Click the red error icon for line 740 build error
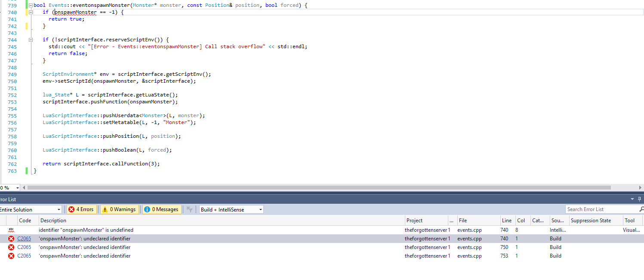Screen dimensions: 644x280 click(11, 239)
